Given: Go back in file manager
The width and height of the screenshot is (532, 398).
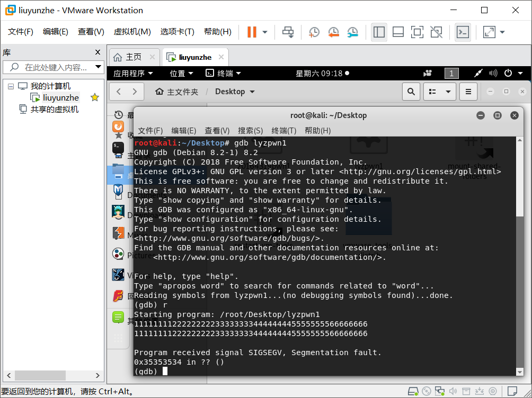Looking at the screenshot, I should click(118, 92).
